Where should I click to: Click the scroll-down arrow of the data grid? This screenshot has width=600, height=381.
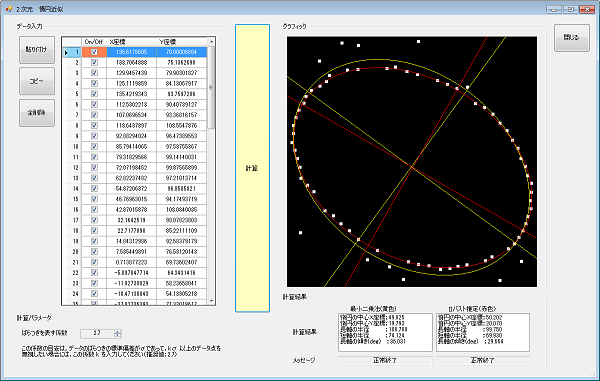point(211,301)
